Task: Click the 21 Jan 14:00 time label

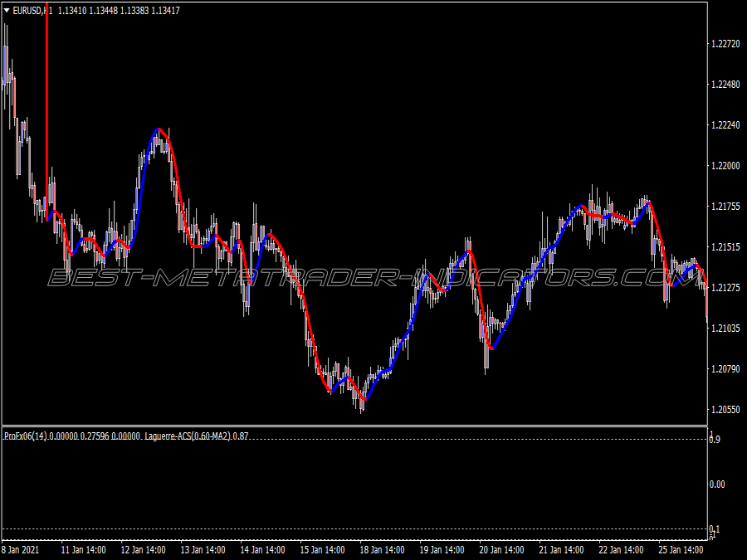Action: [561, 550]
